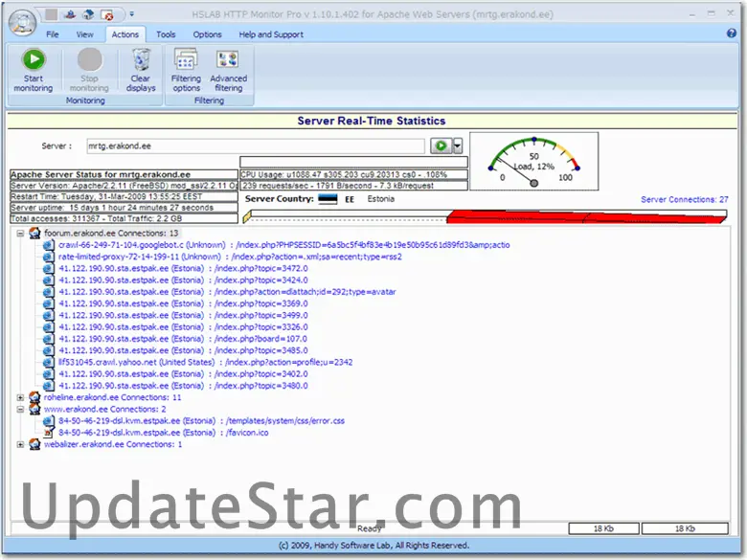The height and width of the screenshot is (560, 747).
Task: Select foorum.erakond.ee Connections: 13
Action: coord(111,233)
